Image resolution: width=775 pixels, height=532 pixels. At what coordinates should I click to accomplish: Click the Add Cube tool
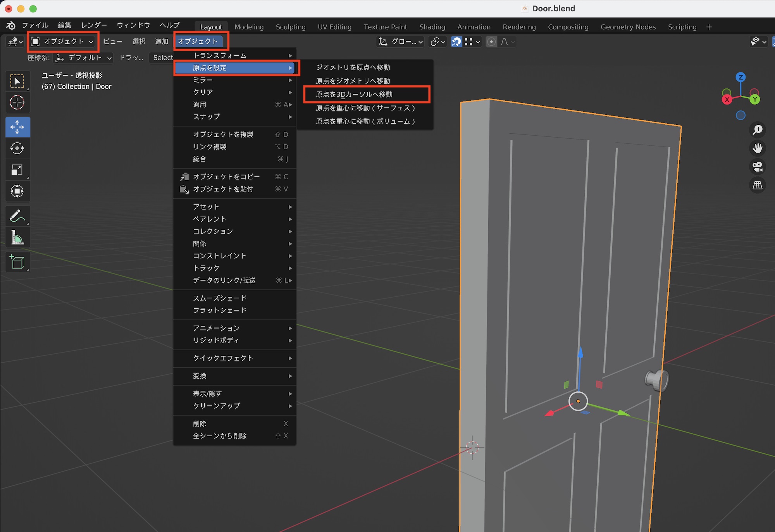17,262
